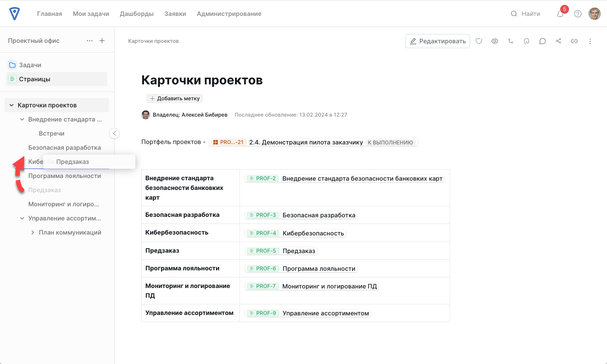
Task: Open notifications bell with 5 badge
Action: pyautogui.click(x=560, y=14)
